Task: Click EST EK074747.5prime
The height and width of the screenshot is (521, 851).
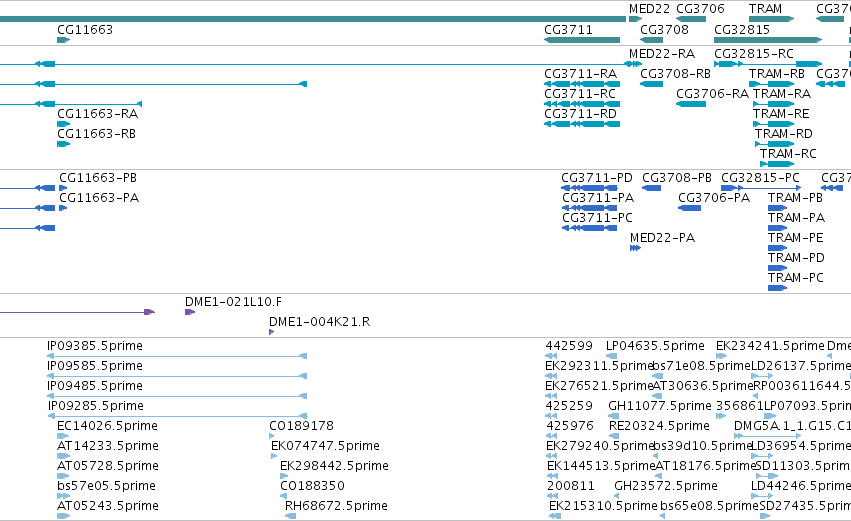Action: point(326,447)
